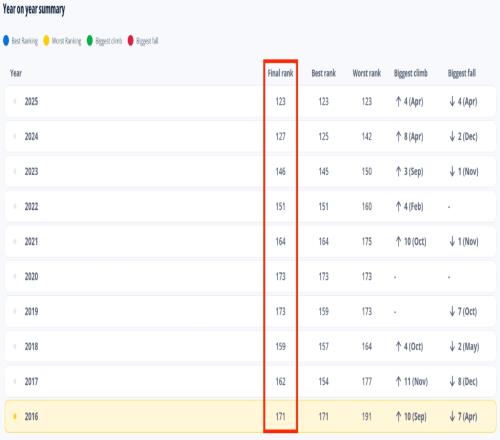This screenshot has height=440, width=500.
Task: Click the Worst rank column header
Action: click(x=367, y=73)
